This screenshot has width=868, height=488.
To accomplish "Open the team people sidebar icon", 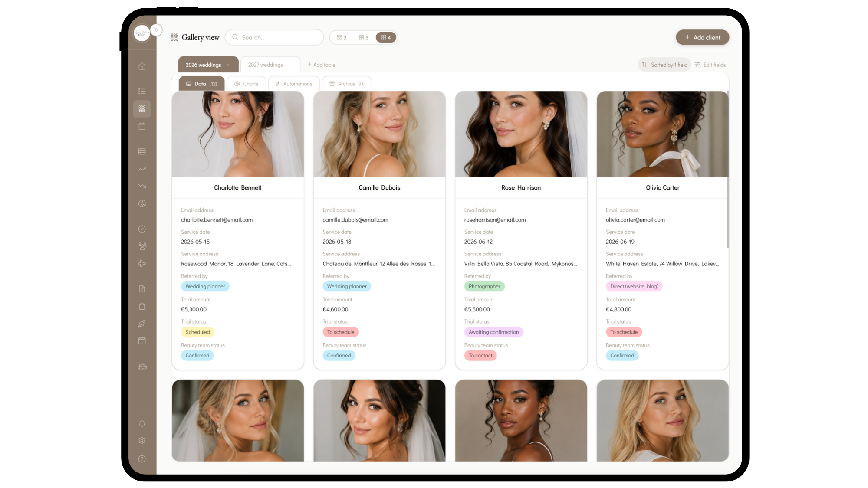I will pos(142,246).
